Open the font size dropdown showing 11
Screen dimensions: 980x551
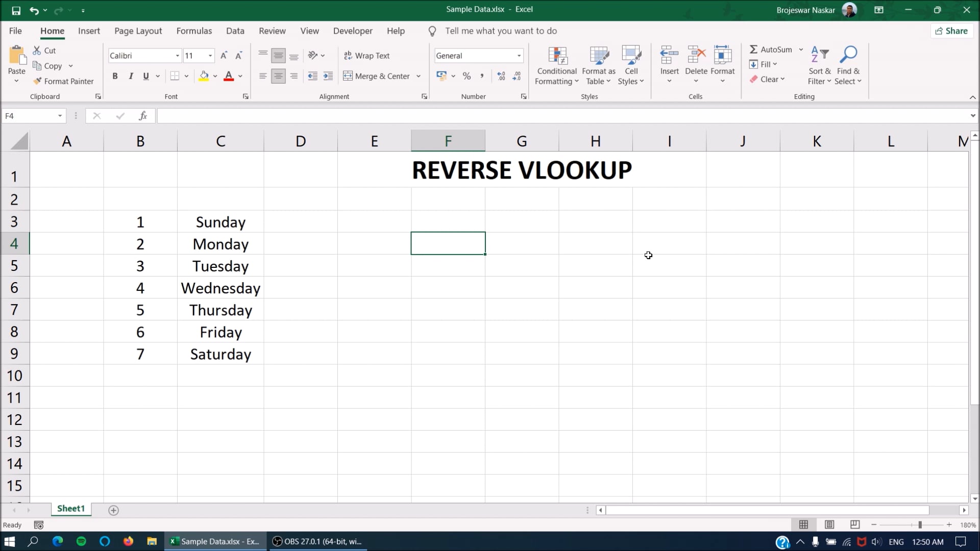(x=210, y=56)
